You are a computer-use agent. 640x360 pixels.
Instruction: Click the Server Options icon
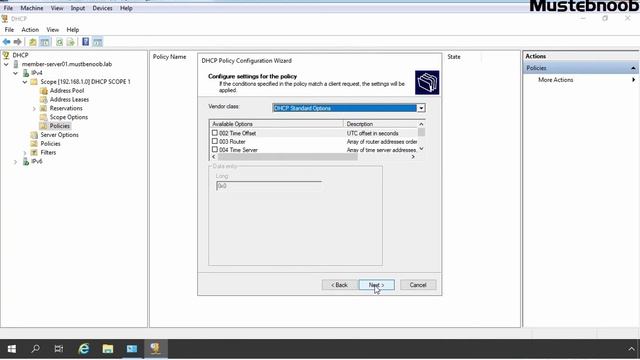pos(34,135)
